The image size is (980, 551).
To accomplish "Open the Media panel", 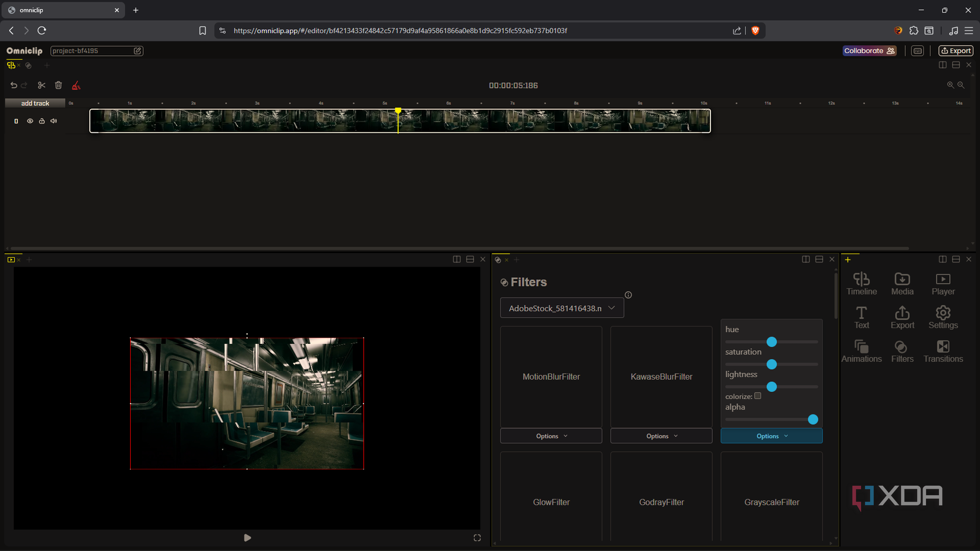I will (902, 283).
